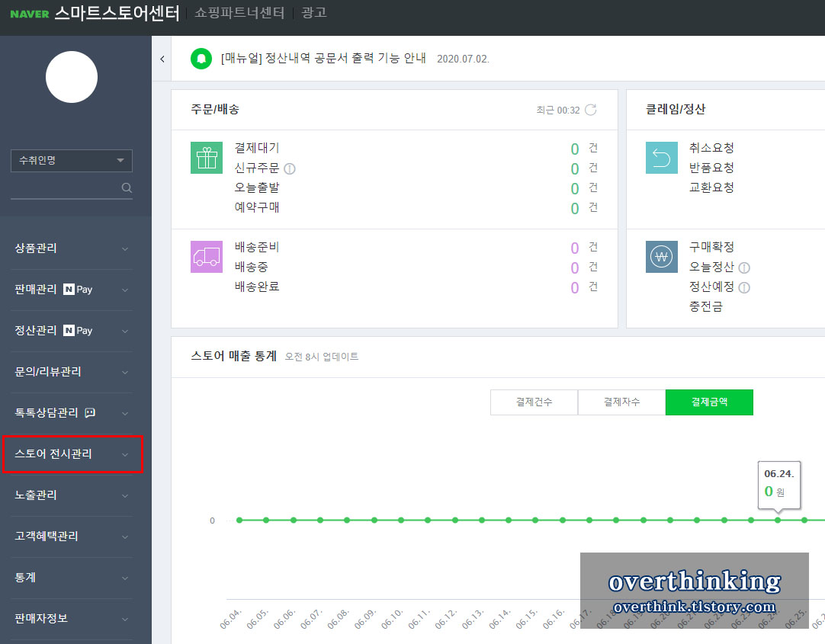
Task: Expand the 상품관리 menu
Action: point(72,248)
